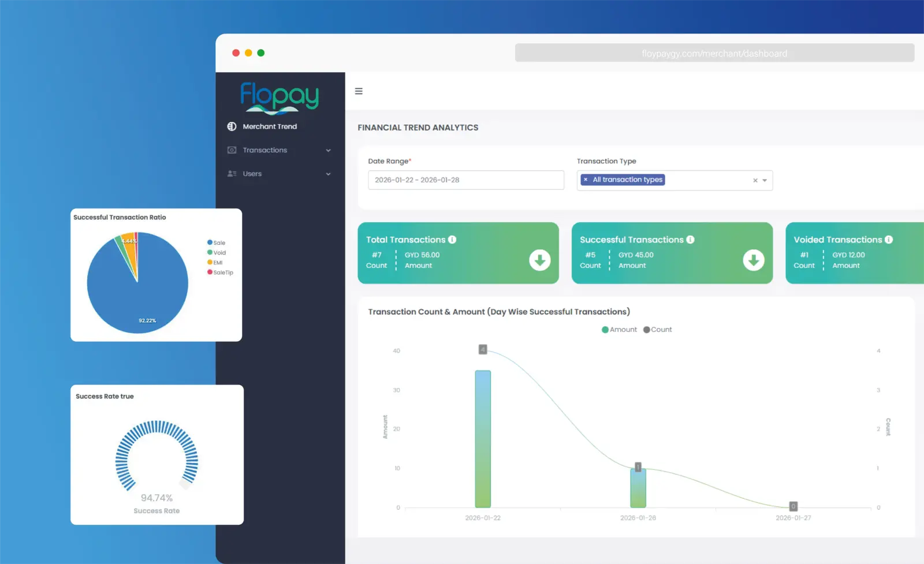Click the 94.74% success rate gauge
924x564 pixels.
pos(157,456)
